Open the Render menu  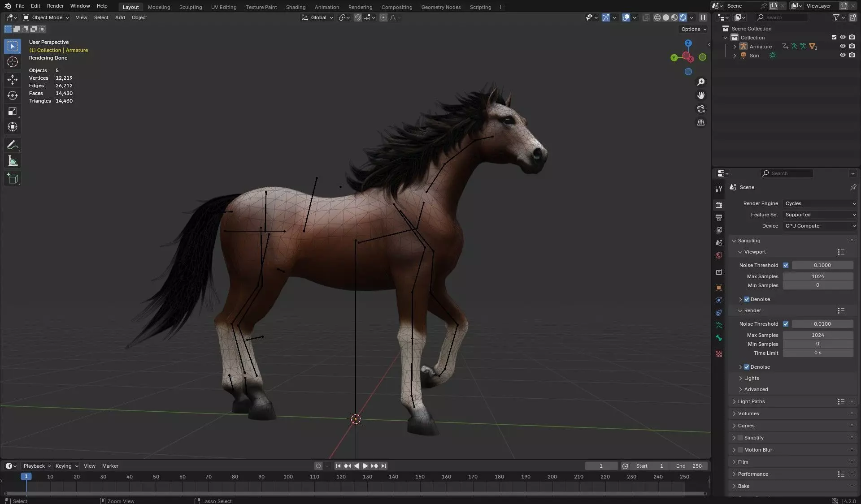coord(55,6)
